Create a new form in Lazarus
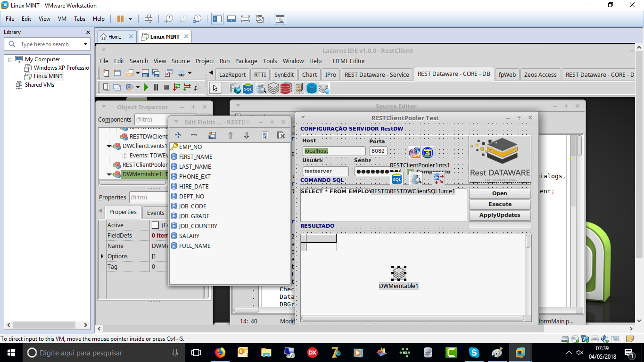644x362 pixels. tap(117, 73)
